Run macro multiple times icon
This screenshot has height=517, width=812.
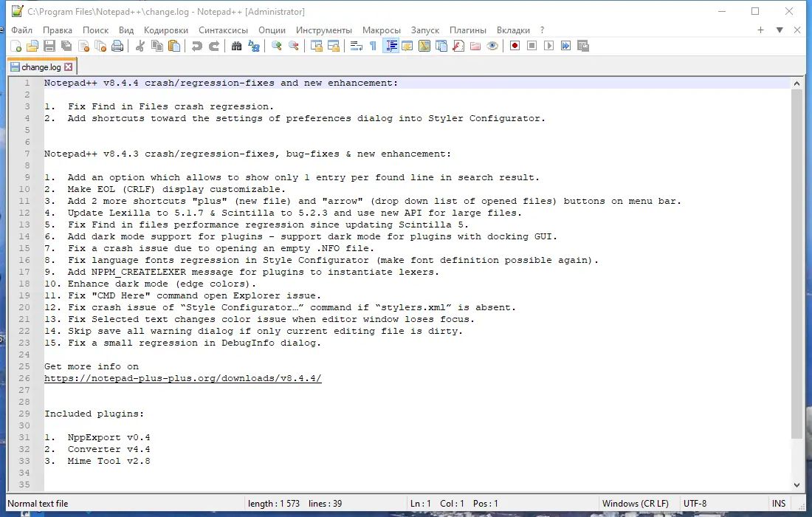pos(566,46)
